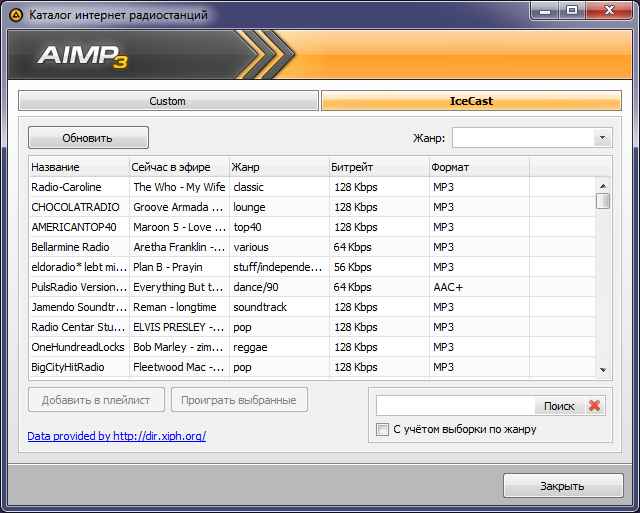
Task: Select the CHOCOLATRADIO station
Action: 312,207
